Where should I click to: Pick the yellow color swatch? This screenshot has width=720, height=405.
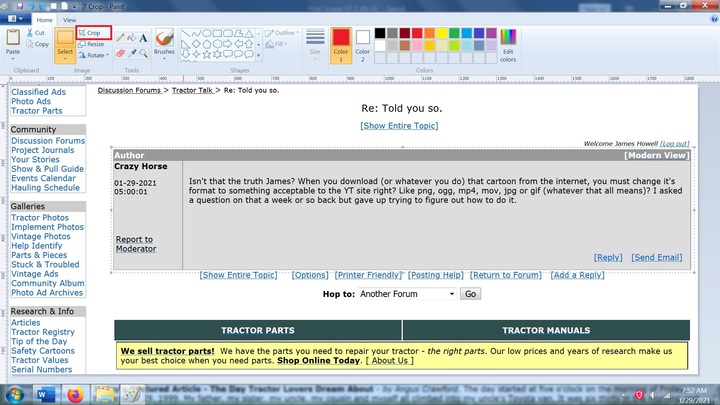click(x=442, y=33)
